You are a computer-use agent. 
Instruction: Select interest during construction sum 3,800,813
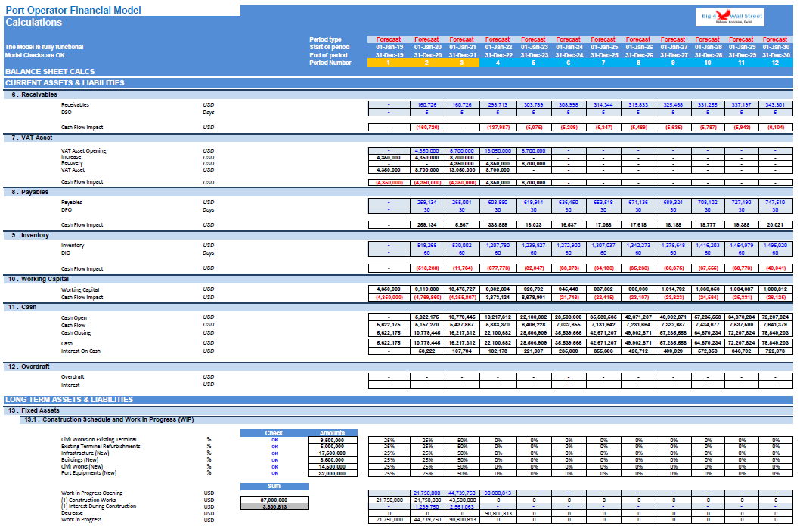click(274, 506)
